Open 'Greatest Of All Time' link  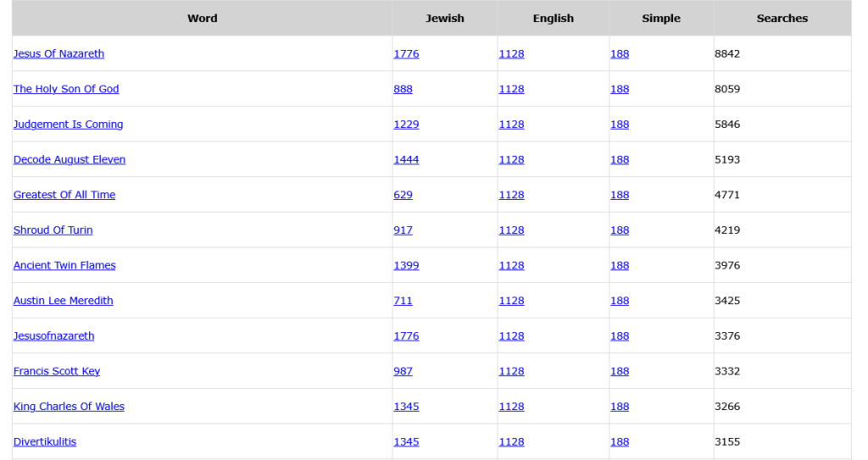[64, 195]
